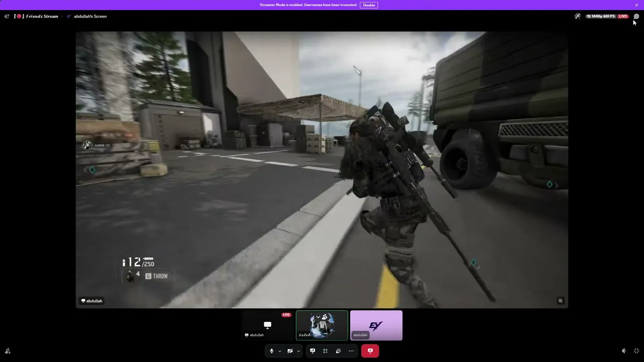Image resolution: width=644 pixels, height=362 pixels.
Task: Open the activities launcher icon
Action: click(x=325, y=351)
